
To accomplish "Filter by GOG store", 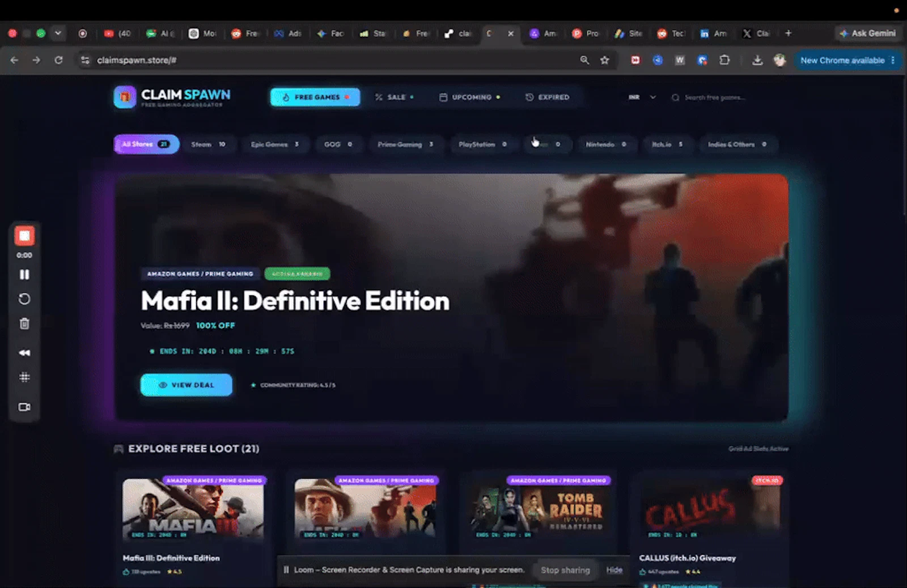I will click(x=338, y=144).
